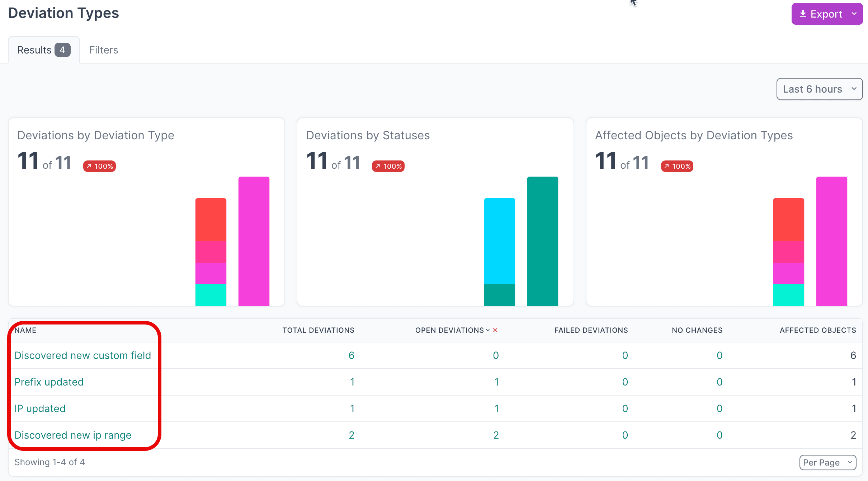
Task: Click the 100% badge in Deviations by Deviation Type
Action: pyautogui.click(x=99, y=166)
